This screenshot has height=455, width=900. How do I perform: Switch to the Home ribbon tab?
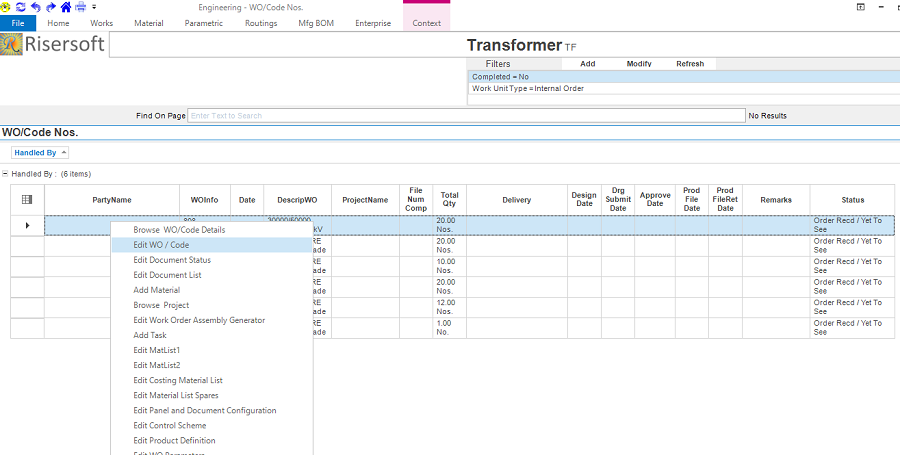coord(59,24)
